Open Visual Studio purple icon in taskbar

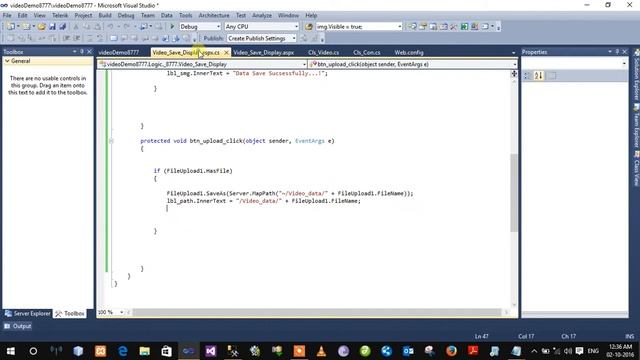pos(211,351)
